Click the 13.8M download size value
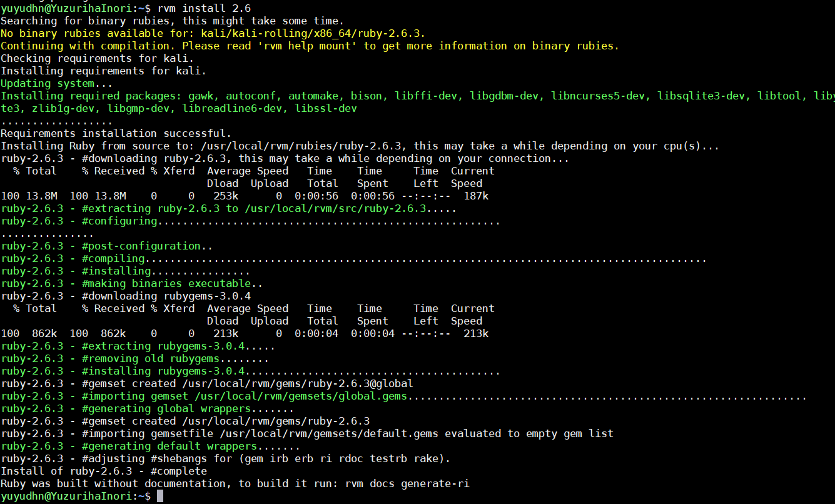Viewport: 835px width, 504px height. pyautogui.click(x=38, y=195)
